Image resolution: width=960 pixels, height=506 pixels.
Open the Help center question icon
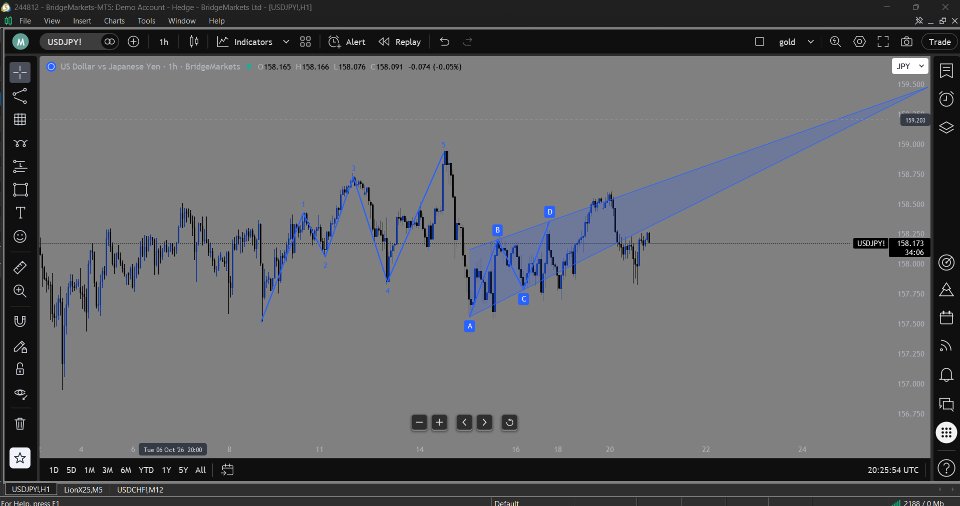(x=946, y=469)
